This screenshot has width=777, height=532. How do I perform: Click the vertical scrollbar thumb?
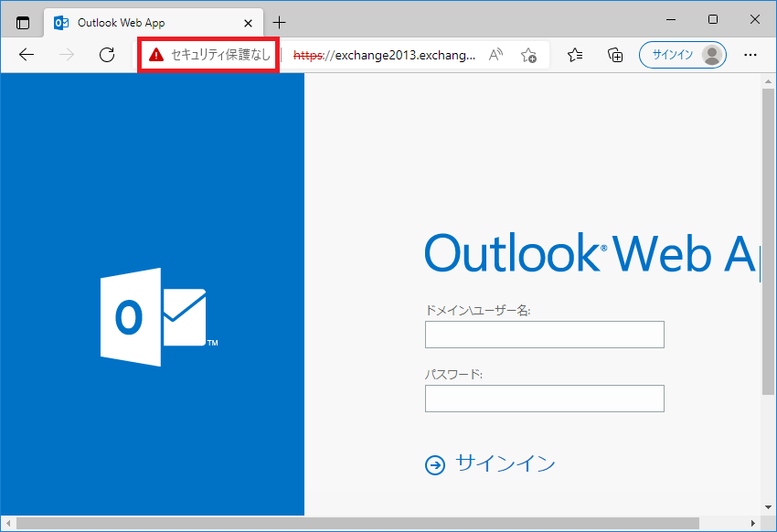[768, 241]
